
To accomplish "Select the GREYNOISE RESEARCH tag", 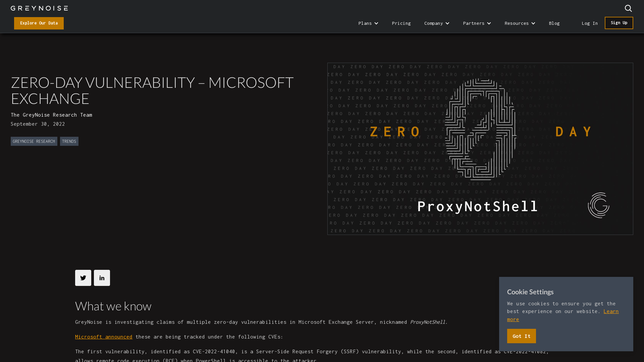I will (34, 141).
